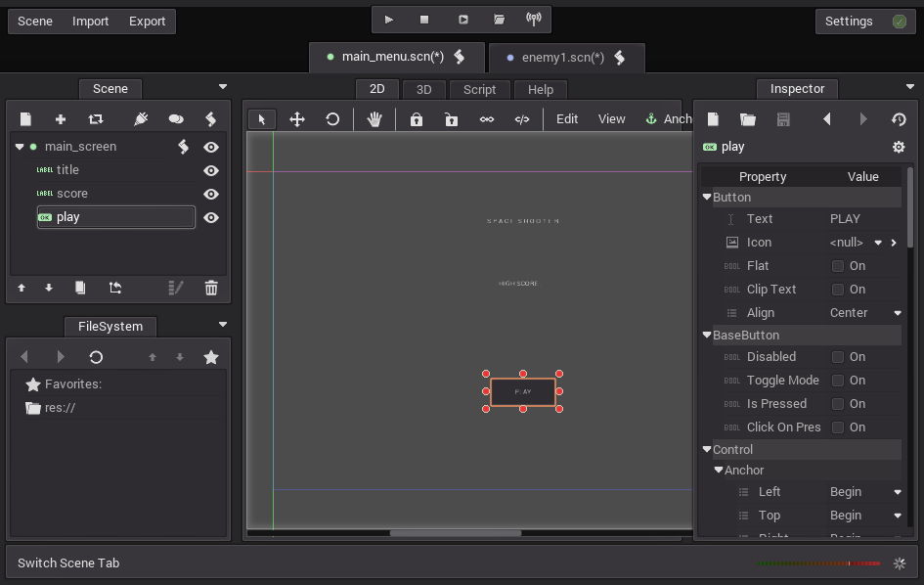924x585 pixels.
Task: Instance a scene file as node
Action: (96, 119)
